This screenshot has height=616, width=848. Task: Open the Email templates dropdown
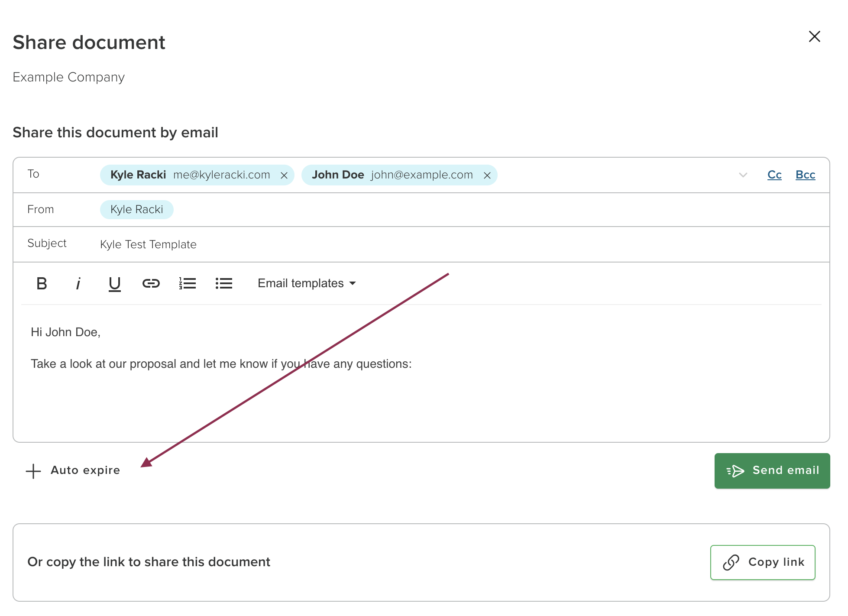(x=307, y=283)
